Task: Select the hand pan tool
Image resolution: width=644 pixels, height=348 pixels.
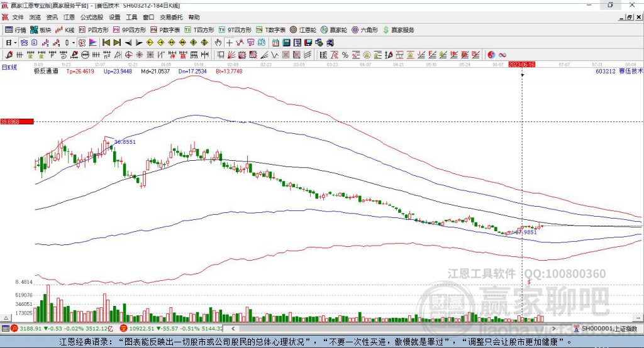Action: point(218,43)
